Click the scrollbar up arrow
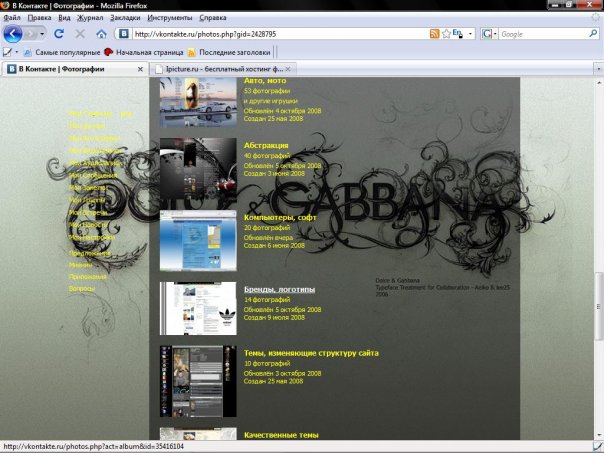 (x=599, y=82)
